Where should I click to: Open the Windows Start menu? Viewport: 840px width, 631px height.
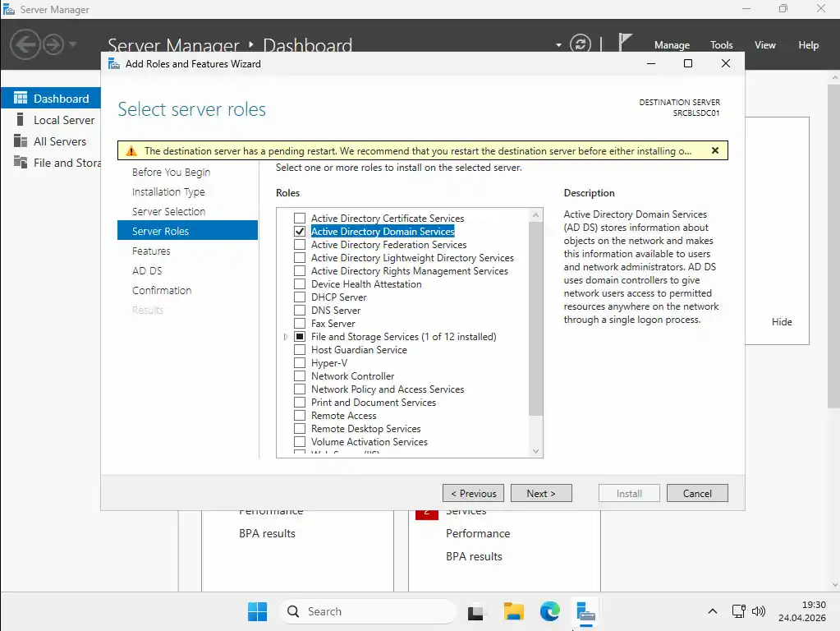point(257,612)
